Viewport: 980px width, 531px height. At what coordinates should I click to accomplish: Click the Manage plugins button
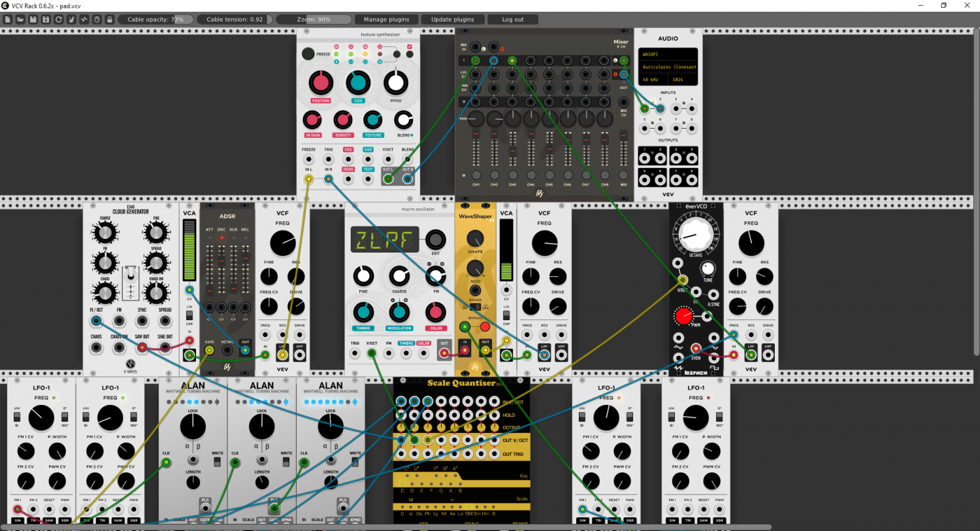pos(387,20)
